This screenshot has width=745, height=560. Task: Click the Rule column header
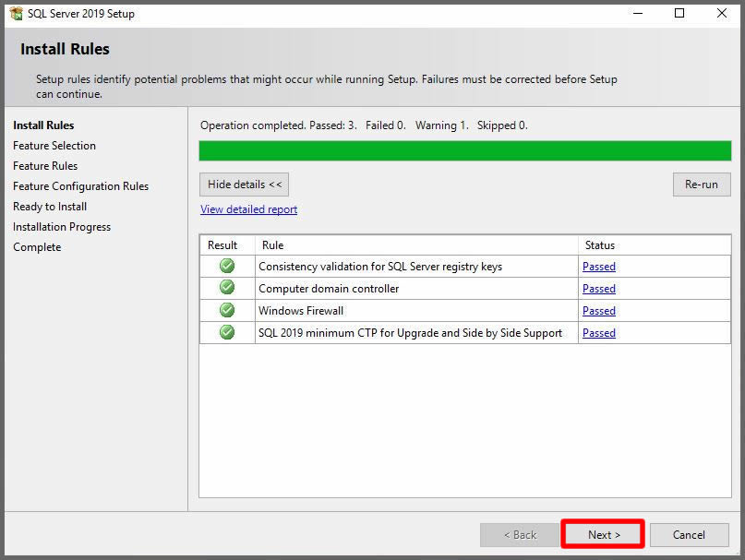(272, 245)
